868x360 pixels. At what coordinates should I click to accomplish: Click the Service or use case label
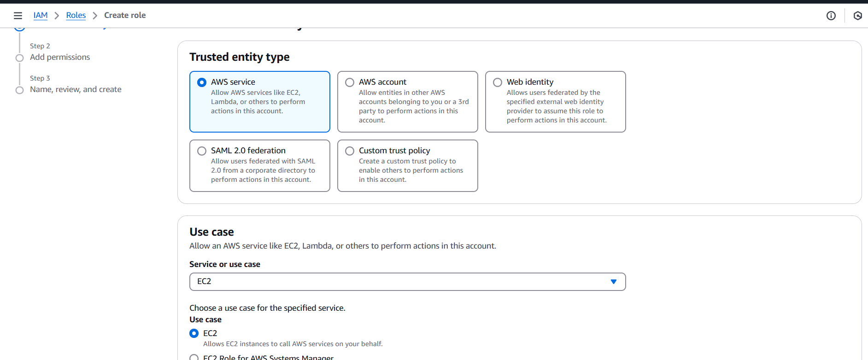(x=225, y=264)
